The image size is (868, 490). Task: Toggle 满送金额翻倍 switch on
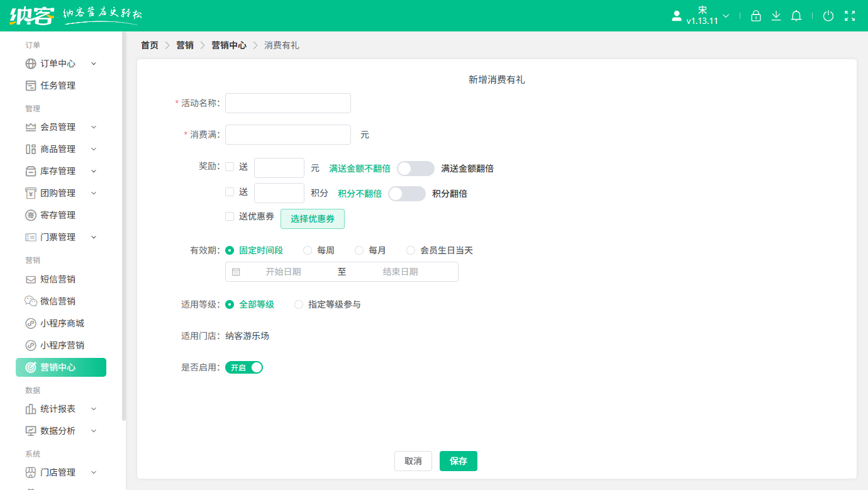pyautogui.click(x=416, y=168)
